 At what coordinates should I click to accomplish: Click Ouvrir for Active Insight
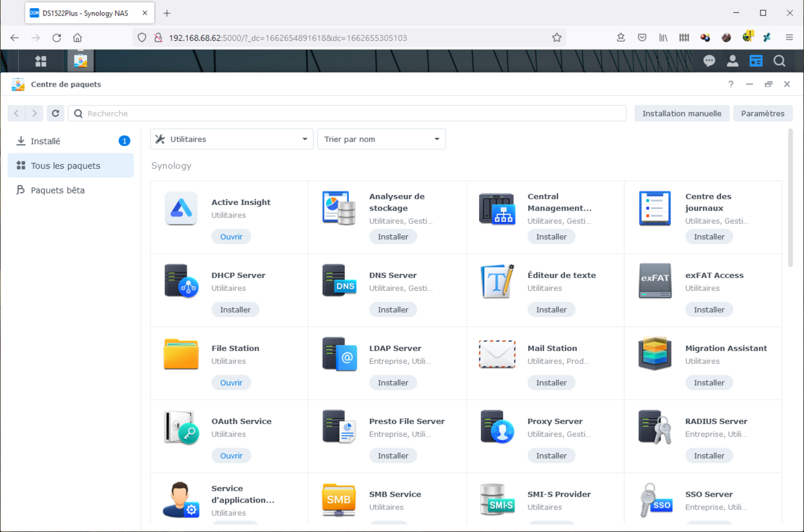click(231, 237)
